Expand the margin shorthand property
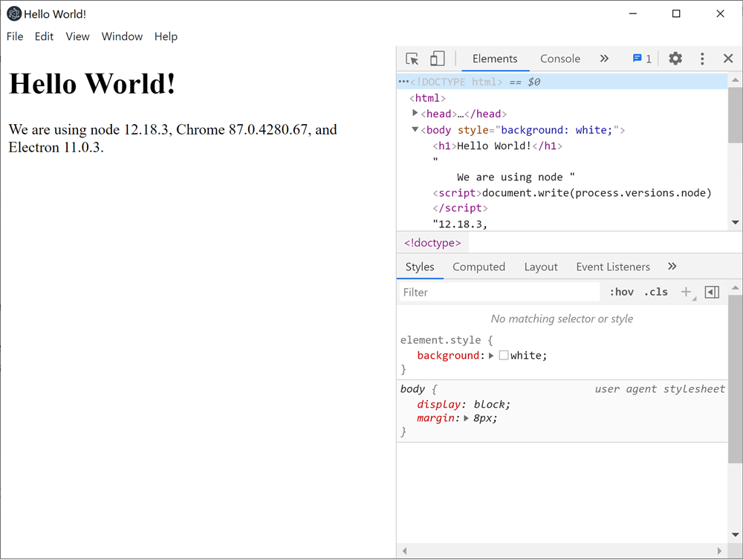Image resolution: width=743 pixels, height=560 pixels. click(467, 418)
